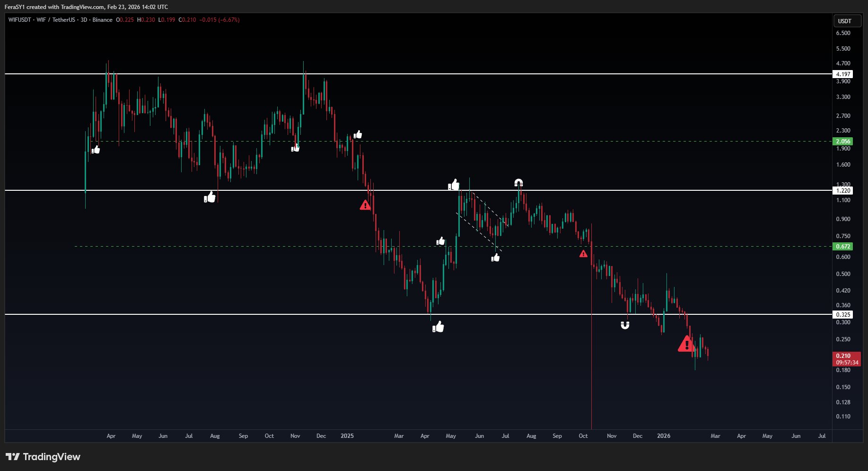Click the low value L0.199
Screen dimensions: 868x471
pos(167,20)
